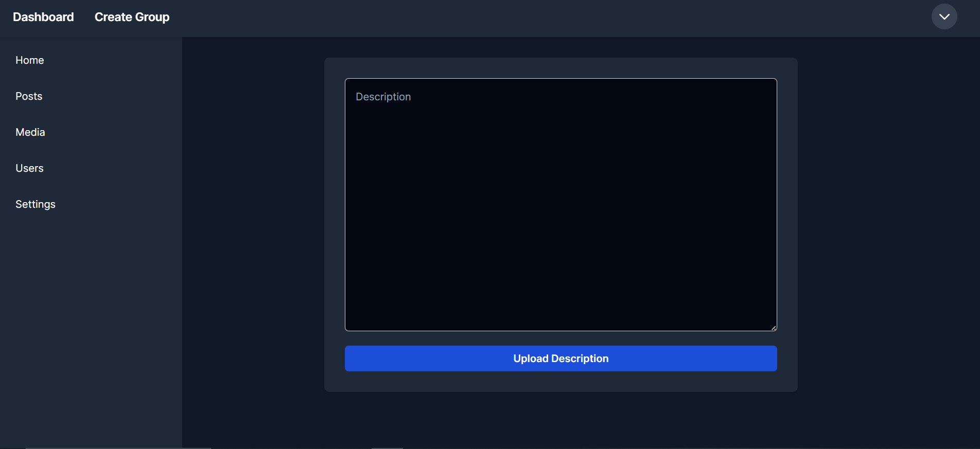Navigate to Media in the sidebar
The height and width of the screenshot is (449, 980).
tap(30, 132)
